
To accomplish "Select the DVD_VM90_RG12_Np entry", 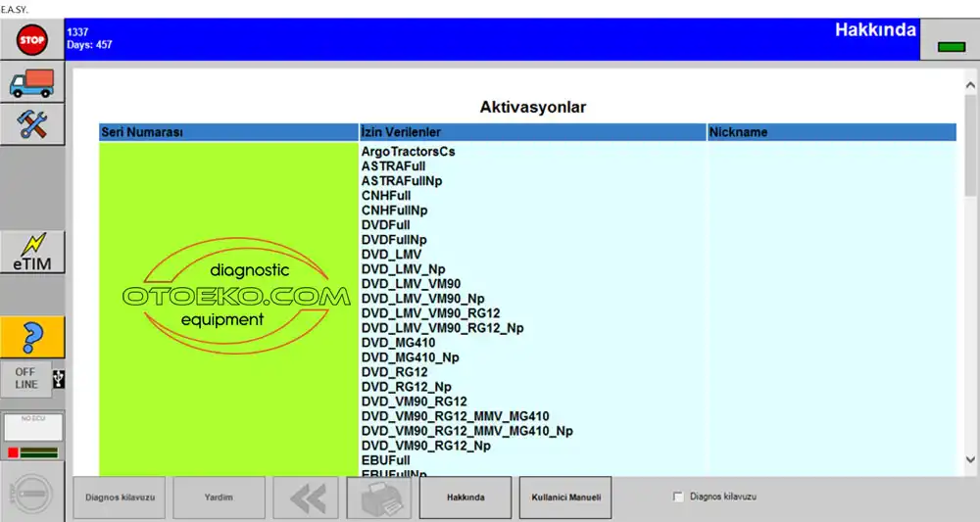I will (425, 446).
